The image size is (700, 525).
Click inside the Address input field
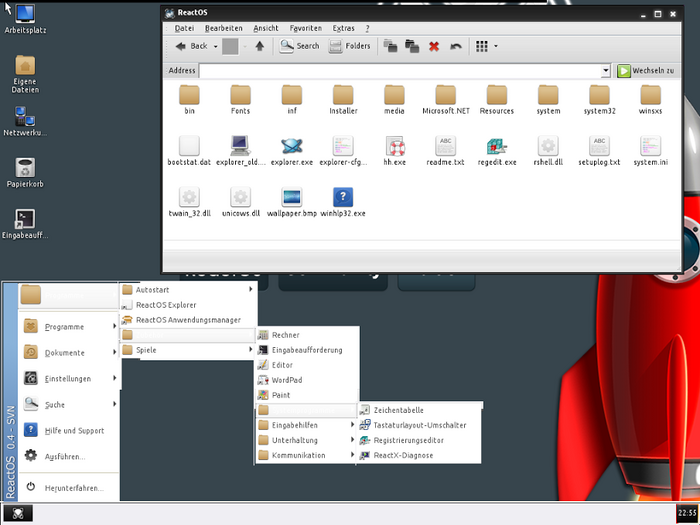click(x=400, y=71)
